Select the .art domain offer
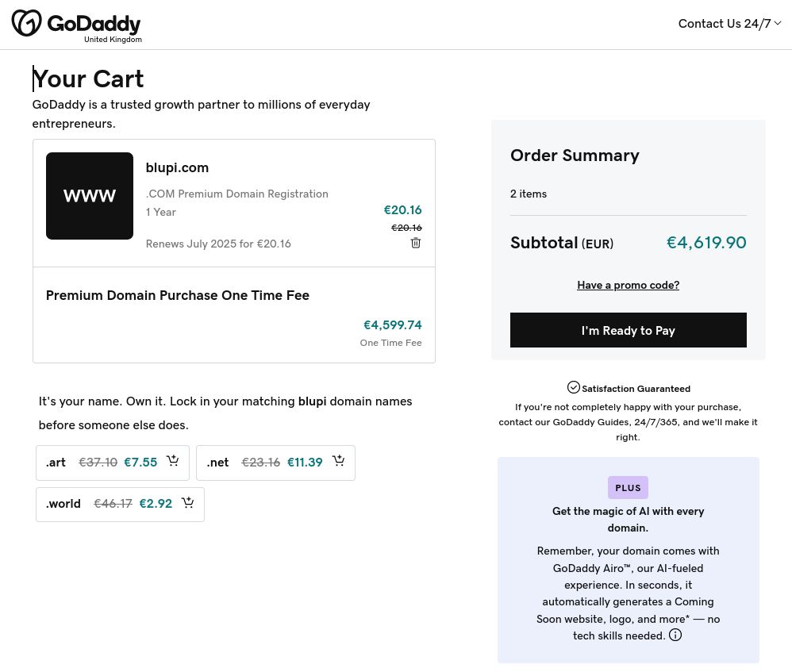Viewport: 792px width, 672px height. pos(112,463)
